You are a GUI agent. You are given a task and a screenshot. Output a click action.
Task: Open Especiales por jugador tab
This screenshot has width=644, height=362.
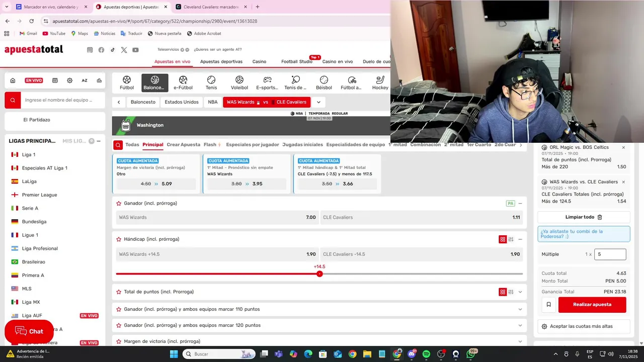coord(253,145)
